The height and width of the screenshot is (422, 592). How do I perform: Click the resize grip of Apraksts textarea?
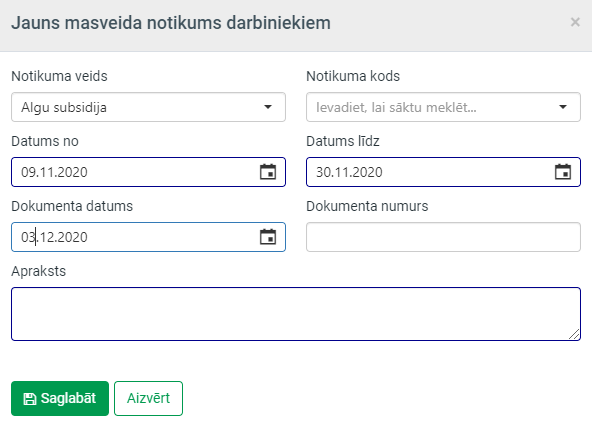tap(574, 334)
